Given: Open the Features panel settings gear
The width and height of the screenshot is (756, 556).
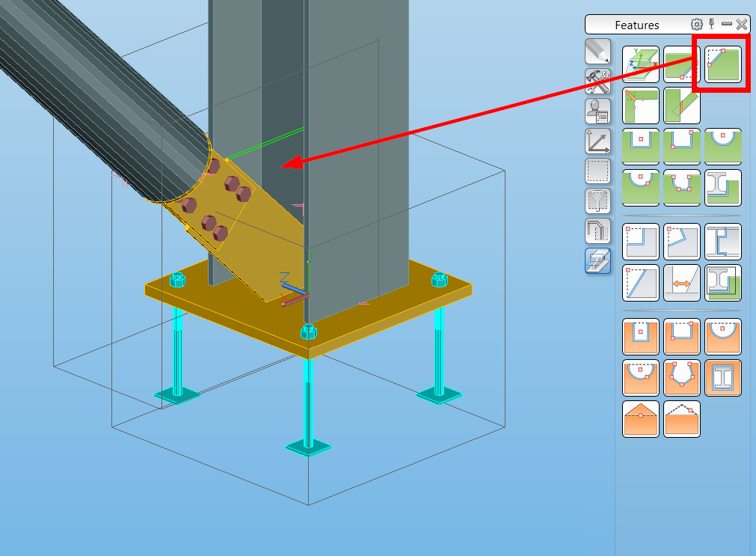Looking at the screenshot, I should click(696, 24).
